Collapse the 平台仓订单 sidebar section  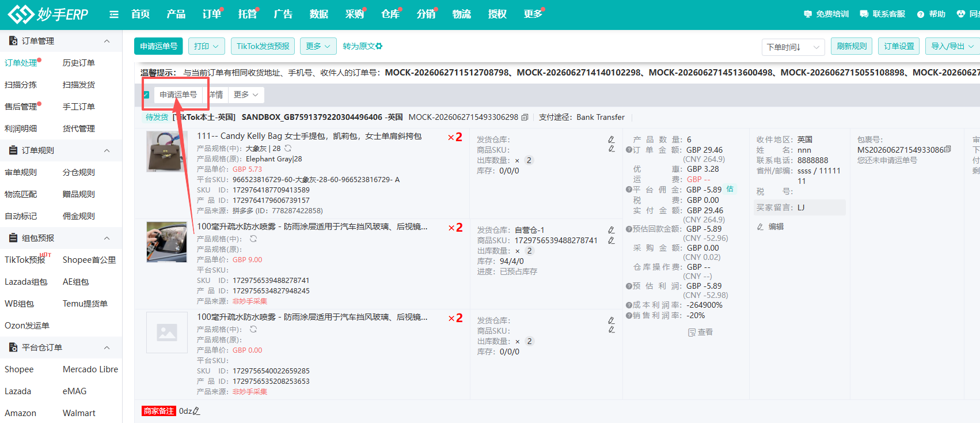[x=107, y=348]
